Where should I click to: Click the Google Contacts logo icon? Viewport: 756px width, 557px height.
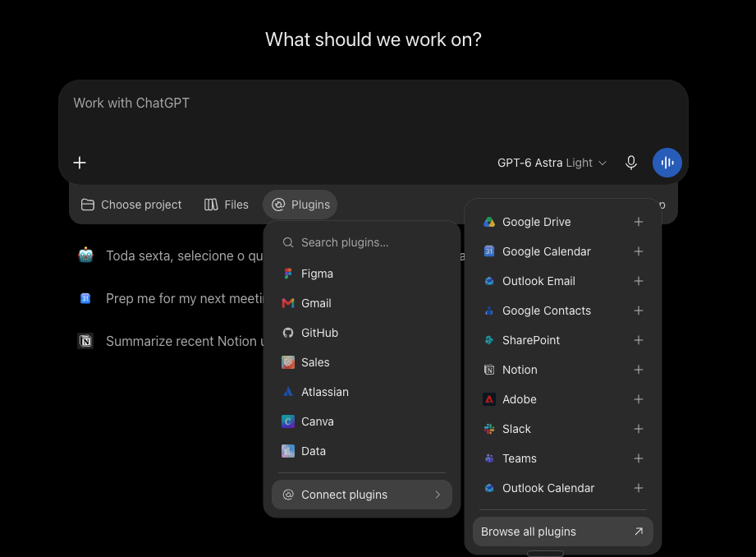(489, 311)
